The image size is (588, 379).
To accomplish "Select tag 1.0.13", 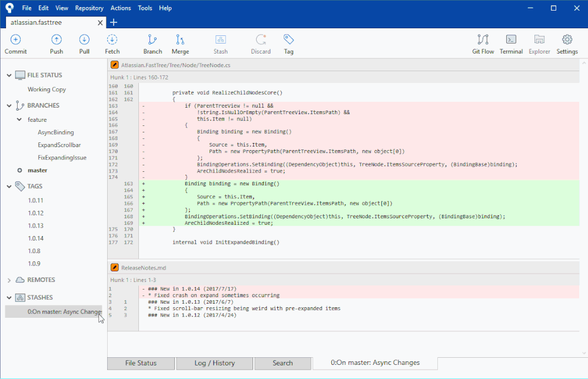I will click(36, 225).
